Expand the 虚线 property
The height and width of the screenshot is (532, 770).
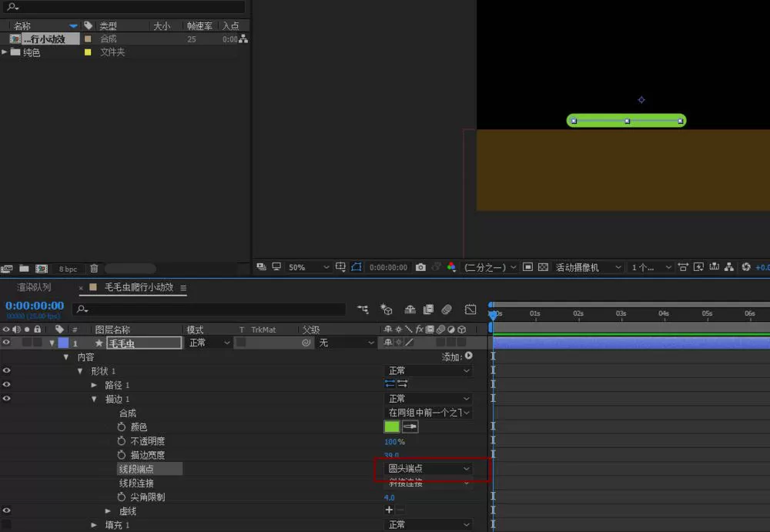108,511
